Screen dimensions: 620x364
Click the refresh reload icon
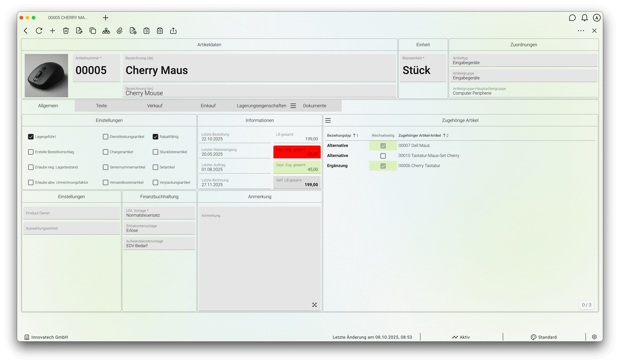coord(39,31)
